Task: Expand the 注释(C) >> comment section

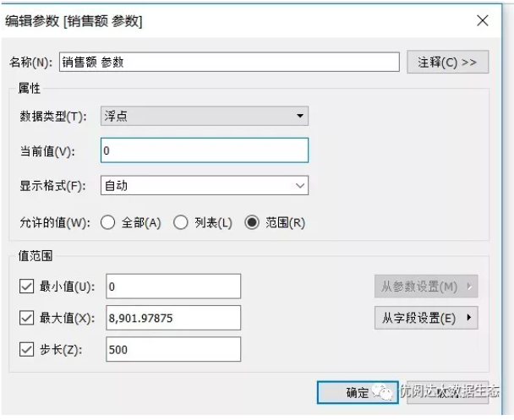Action: [448, 62]
